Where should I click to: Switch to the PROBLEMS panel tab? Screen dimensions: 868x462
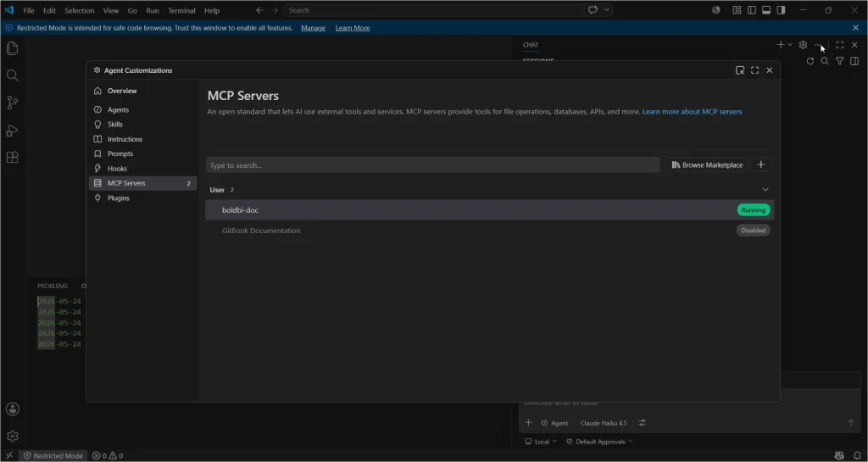point(53,286)
